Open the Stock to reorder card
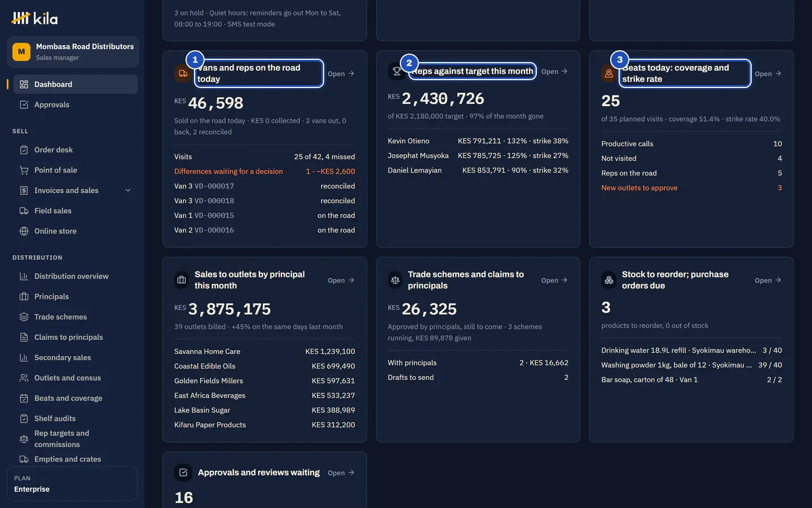This screenshot has width=812, height=508. coord(768,280)
